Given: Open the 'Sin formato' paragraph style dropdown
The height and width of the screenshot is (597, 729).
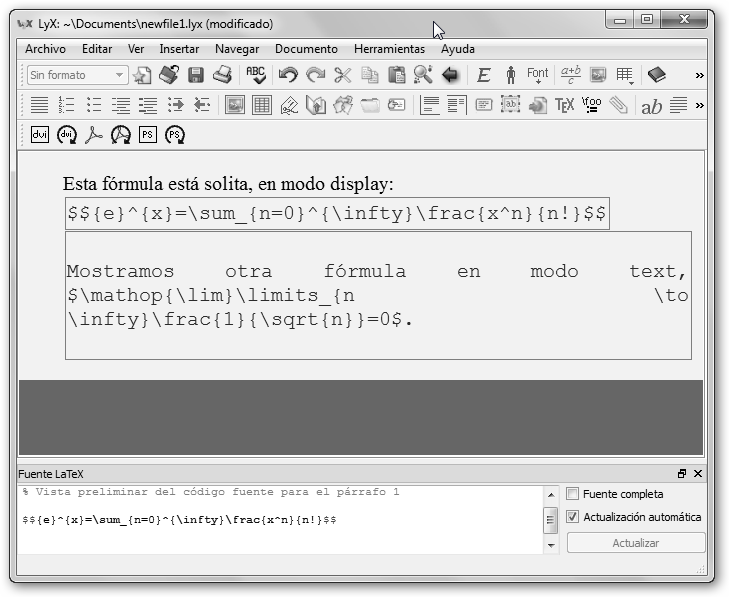Looking at the screenshot, I should 77,75.
